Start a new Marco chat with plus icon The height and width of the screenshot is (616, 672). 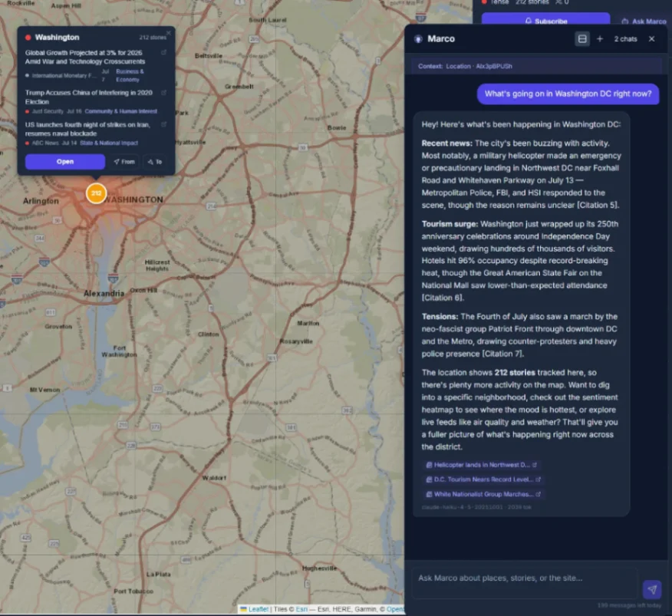[x=600, y=39]
